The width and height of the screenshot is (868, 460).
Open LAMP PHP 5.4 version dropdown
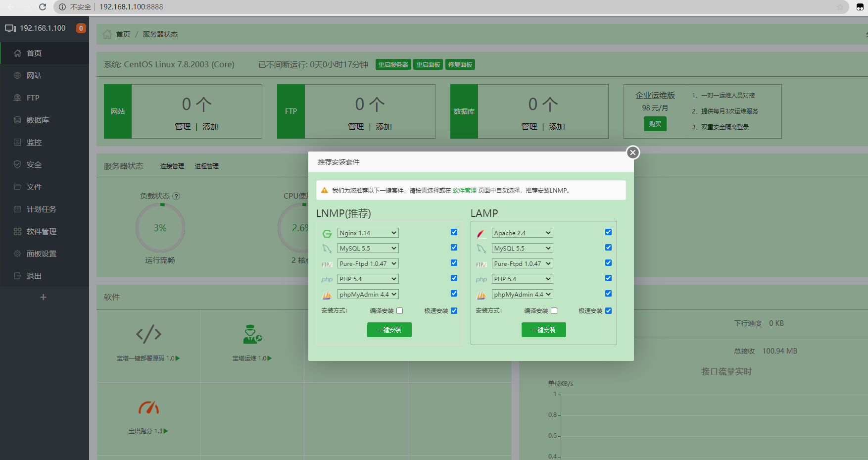click(x=522, y=279)
